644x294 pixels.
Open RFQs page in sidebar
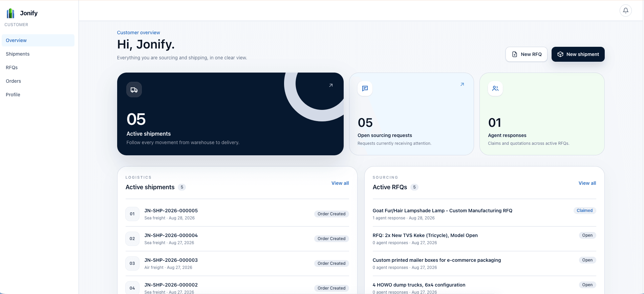pyautogui.click(x=38, y=67)
